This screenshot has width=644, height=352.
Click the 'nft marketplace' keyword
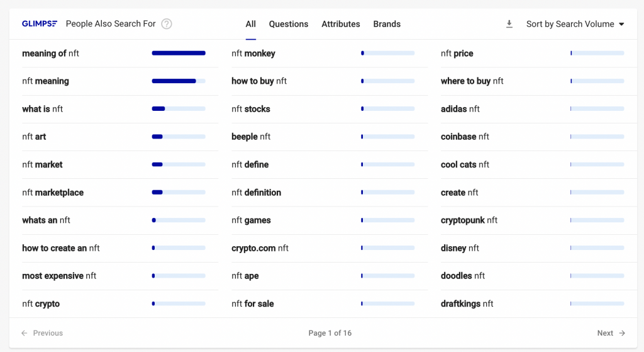53,193
